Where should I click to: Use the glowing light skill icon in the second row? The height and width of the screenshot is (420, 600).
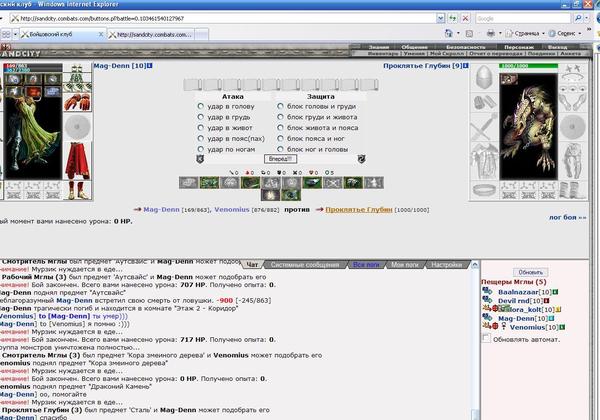tap(271, 195)
